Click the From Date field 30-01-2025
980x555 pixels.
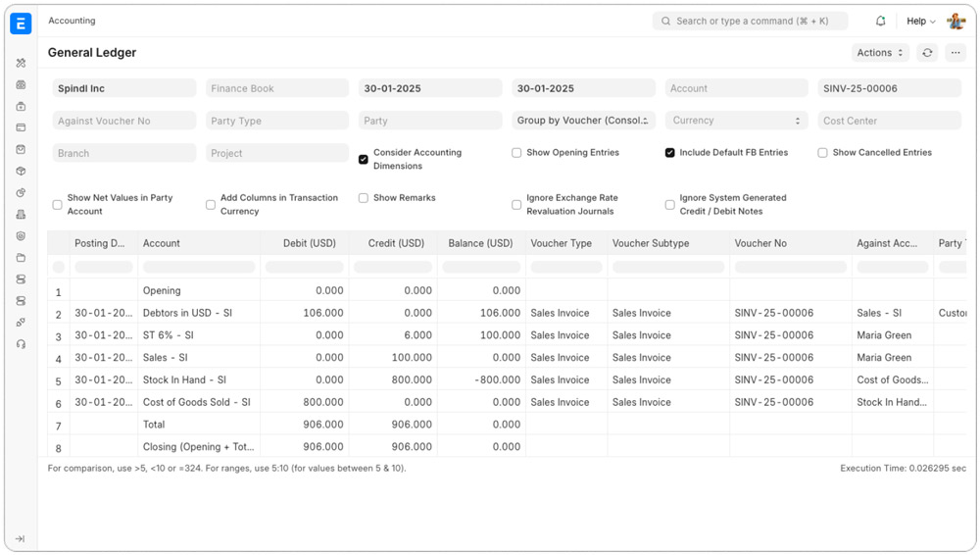point(430,88)
